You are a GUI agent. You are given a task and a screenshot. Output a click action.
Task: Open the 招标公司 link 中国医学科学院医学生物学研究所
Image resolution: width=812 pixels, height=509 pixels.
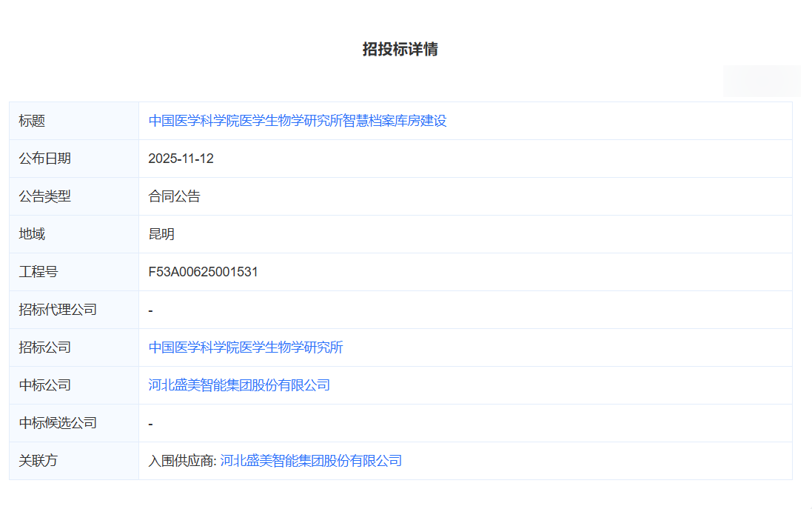point(246,347)
